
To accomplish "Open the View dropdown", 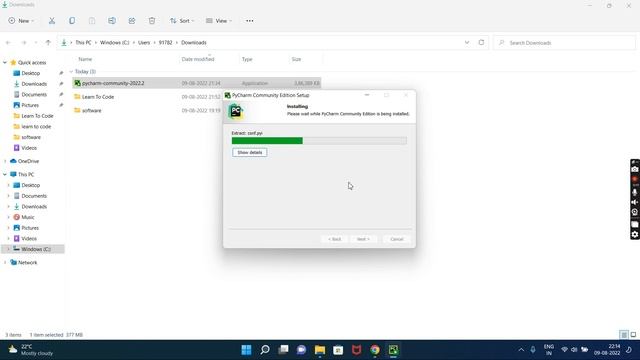I will 219,21.
